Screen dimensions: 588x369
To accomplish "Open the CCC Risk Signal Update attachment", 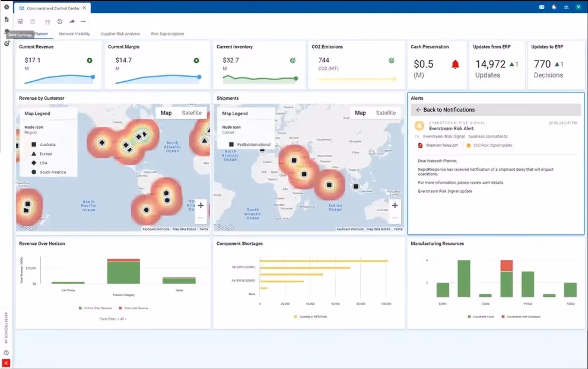I will [490, 145].
